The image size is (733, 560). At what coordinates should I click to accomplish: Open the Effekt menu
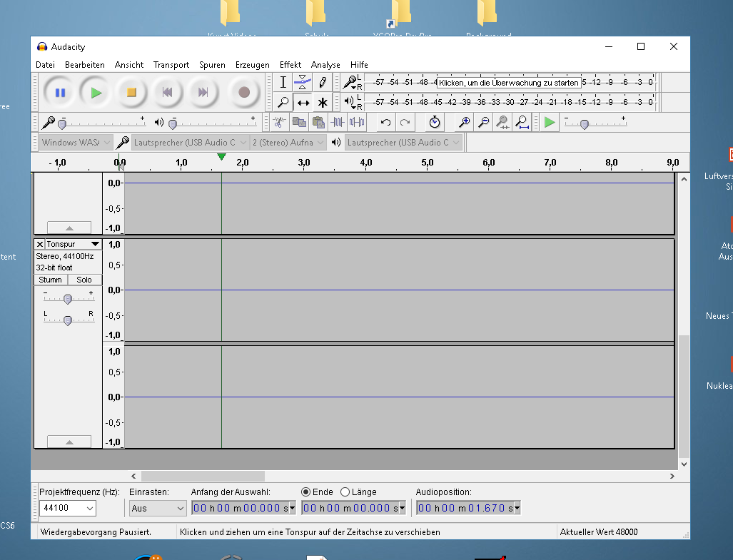tap(290, 65)
